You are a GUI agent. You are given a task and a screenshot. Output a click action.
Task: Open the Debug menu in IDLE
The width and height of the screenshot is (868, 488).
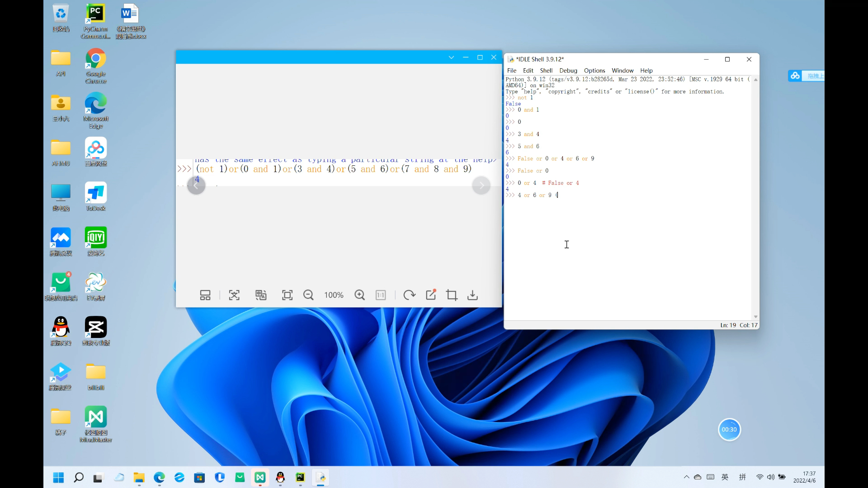coord(567,70)
